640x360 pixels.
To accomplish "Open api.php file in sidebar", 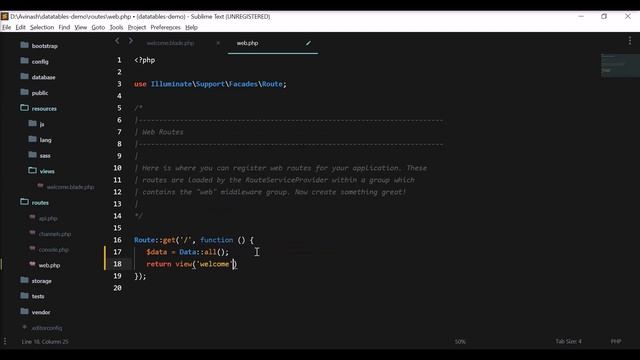I will 48,218.
